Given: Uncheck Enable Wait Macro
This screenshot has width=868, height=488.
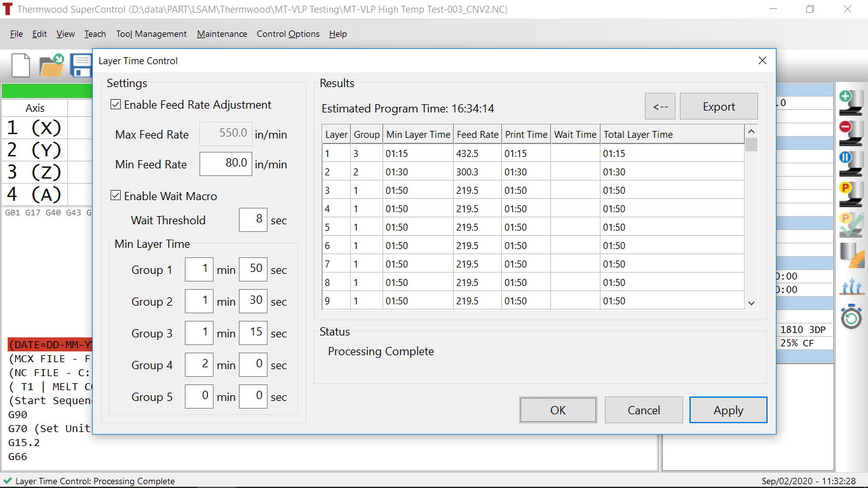Looking at the screenshot, I should click(116, 196).
